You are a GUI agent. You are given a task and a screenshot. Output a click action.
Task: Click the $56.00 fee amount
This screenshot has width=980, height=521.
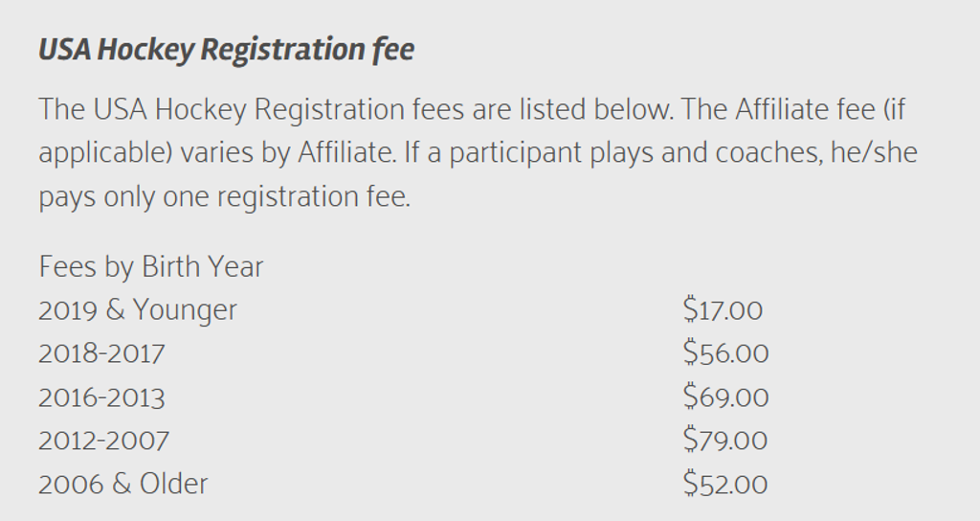point(725,353)
